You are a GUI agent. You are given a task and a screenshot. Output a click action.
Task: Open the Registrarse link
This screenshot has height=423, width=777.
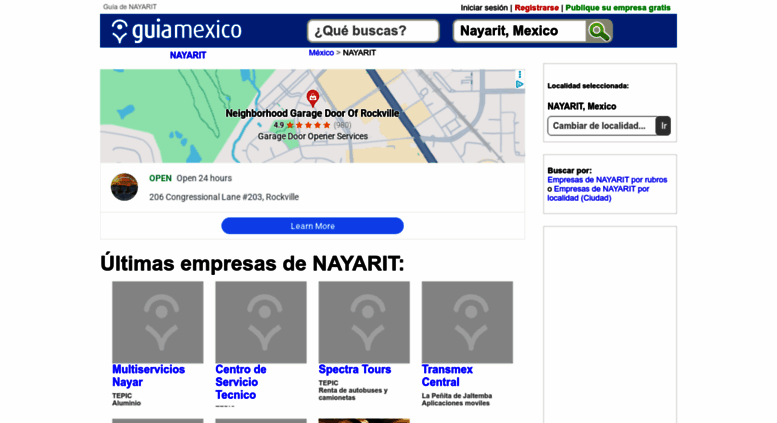pyautogui.click(x=536, y=8)
